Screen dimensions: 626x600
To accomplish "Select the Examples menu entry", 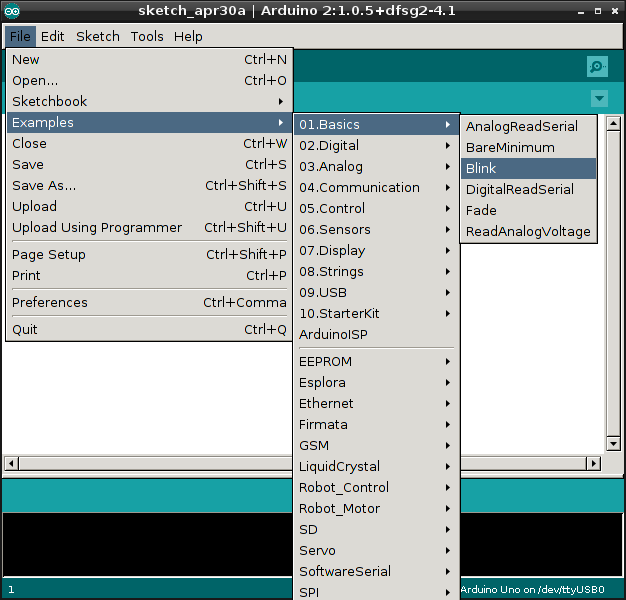I will click(149, 123).
